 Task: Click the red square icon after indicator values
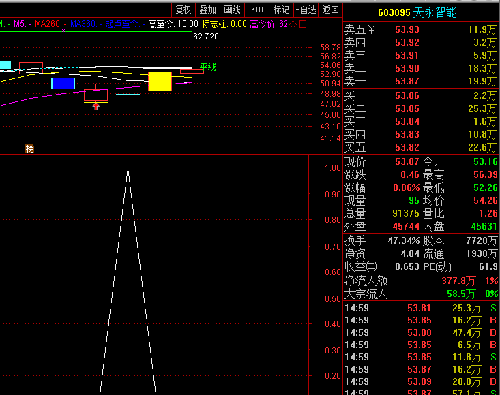[303, 24]
